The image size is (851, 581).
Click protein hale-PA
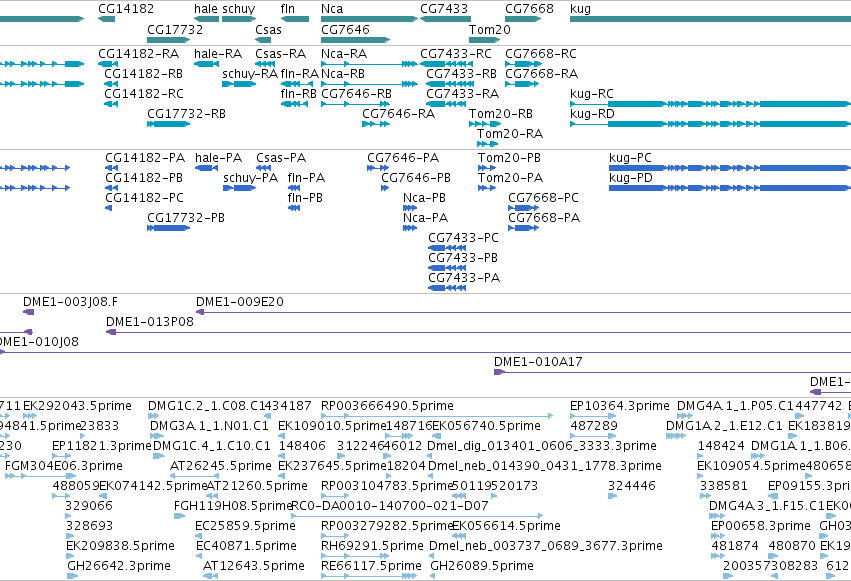(x=219, y=158)
